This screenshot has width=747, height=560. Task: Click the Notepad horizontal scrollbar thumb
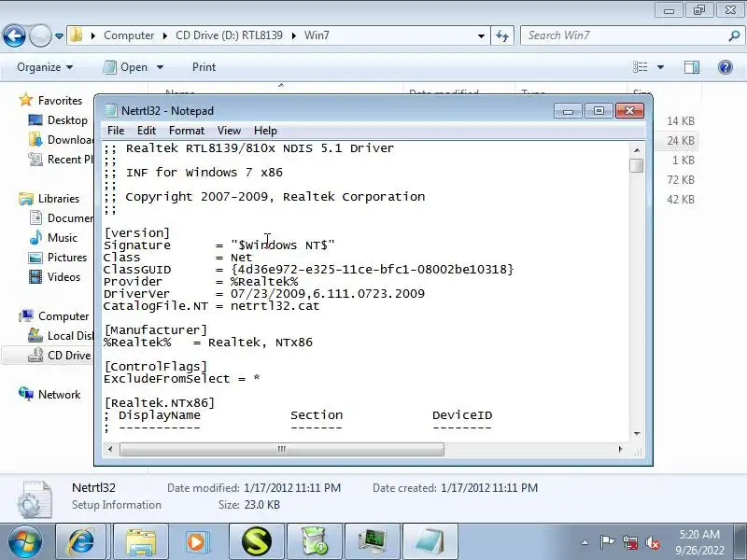(x=282, y=449)
